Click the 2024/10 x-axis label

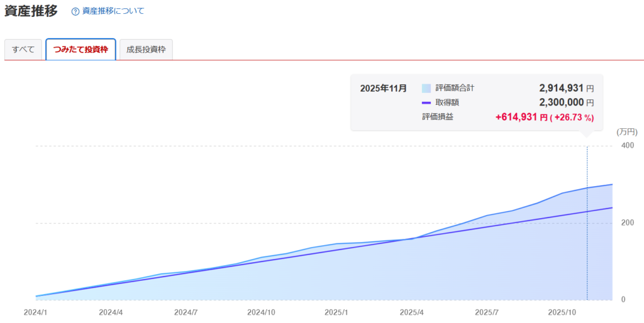(261, 312)
